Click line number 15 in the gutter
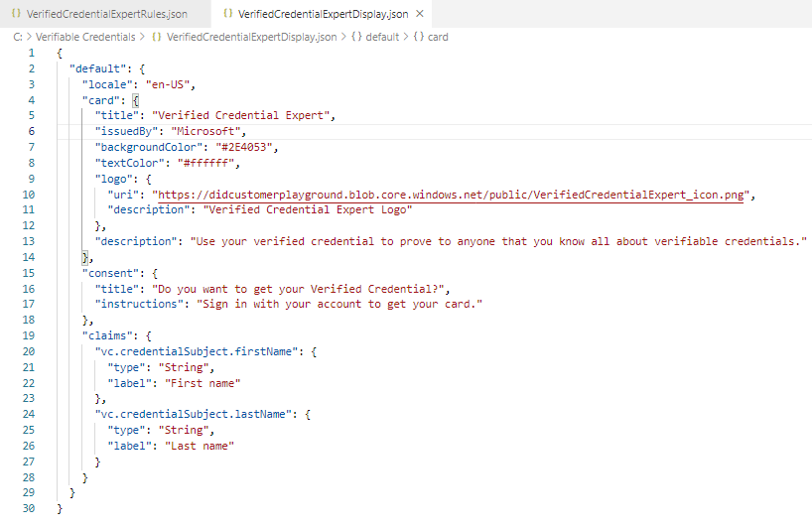 (31, 274)
